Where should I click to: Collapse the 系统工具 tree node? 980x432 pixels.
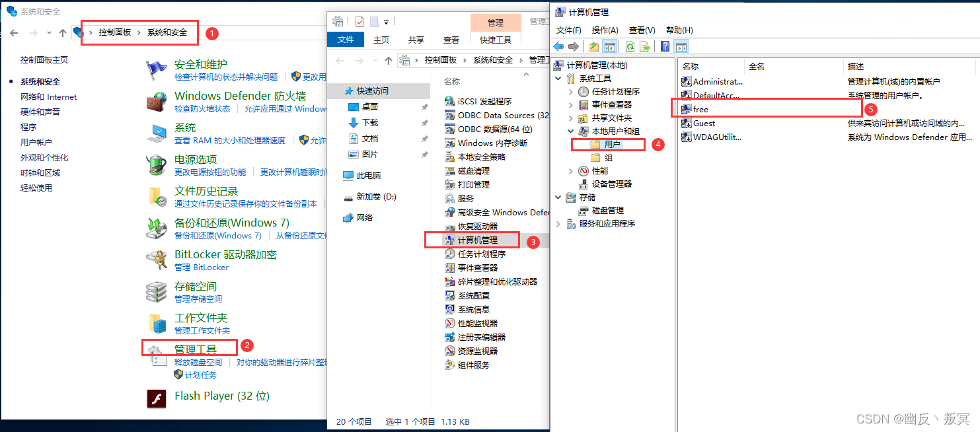pyautogui.click(x=559, y=79)
